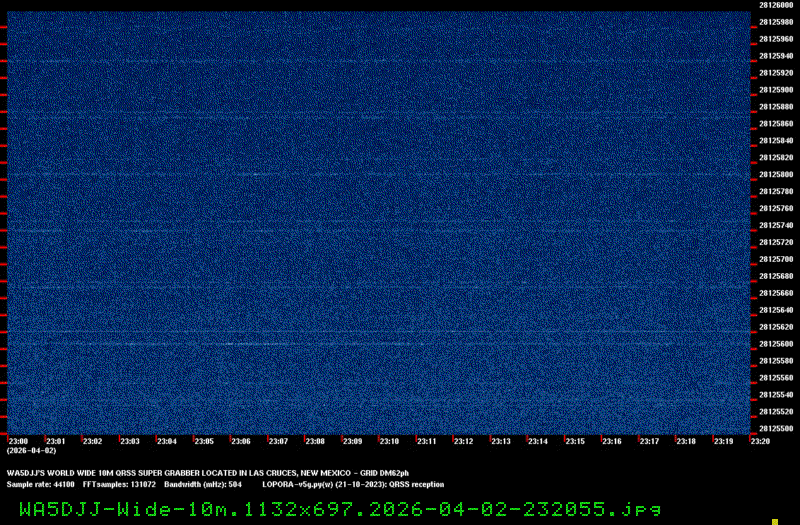Click the 23:06 time axis label
Screen dimensions: 800x525
(x=241, y=441)
